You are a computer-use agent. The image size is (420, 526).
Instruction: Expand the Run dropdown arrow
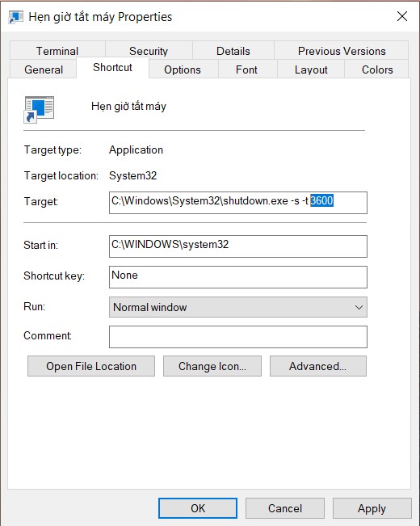tap(359, 307)
